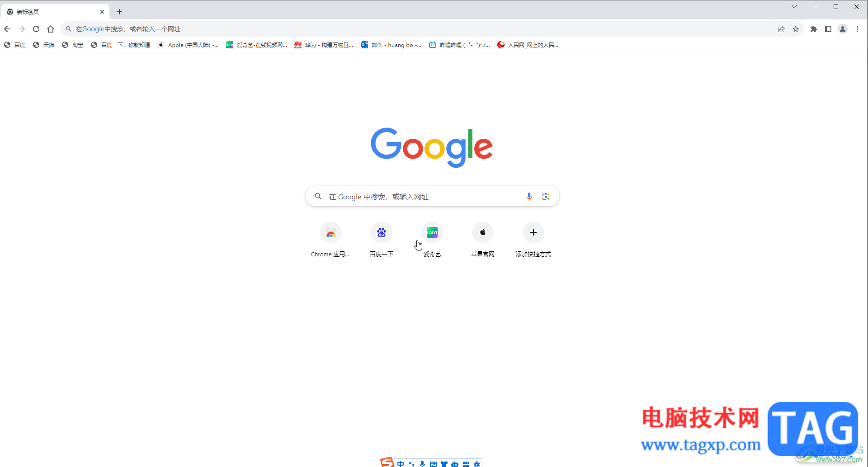Open Chrome's three-dot menu
This screenshot has height=467, width=868.
pos(857,29)
